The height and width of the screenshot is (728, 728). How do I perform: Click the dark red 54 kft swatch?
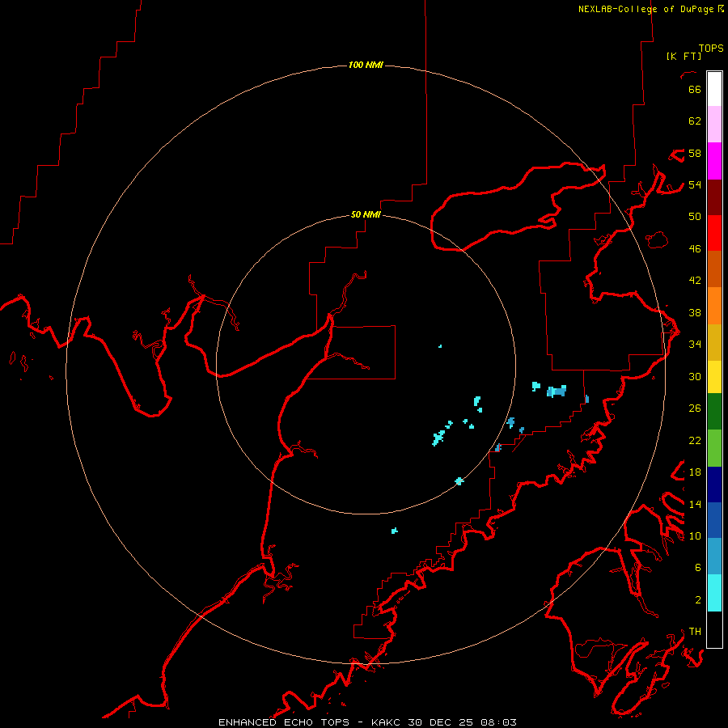[x=714, y=197]
